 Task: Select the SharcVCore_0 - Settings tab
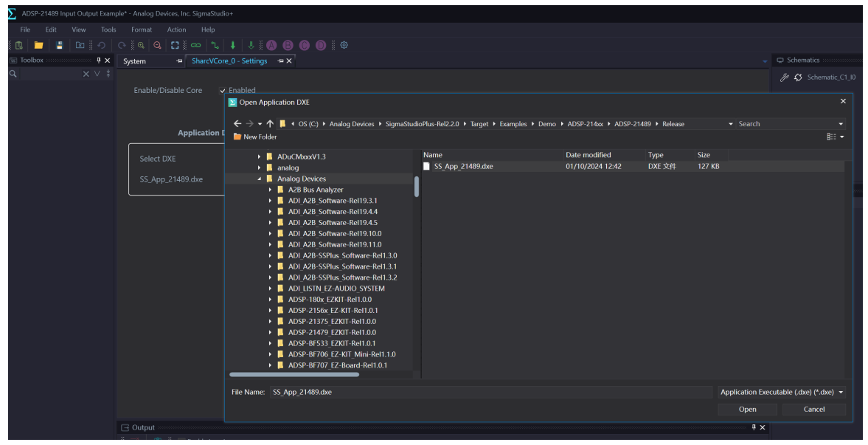(229, 61)
